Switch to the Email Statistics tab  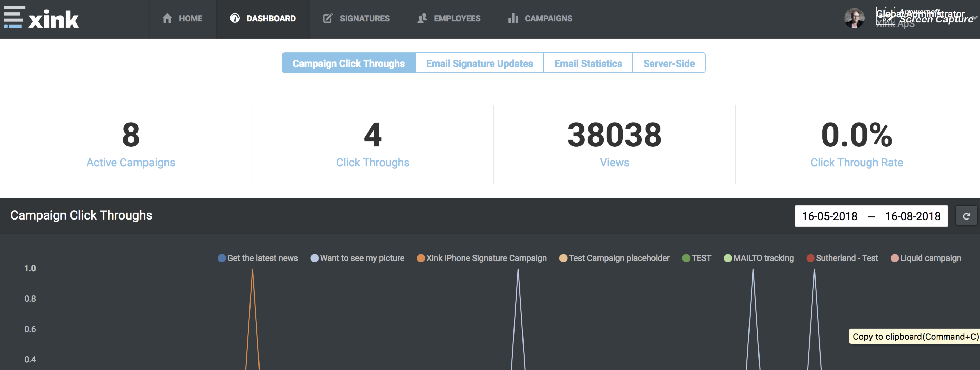point(588,63)
